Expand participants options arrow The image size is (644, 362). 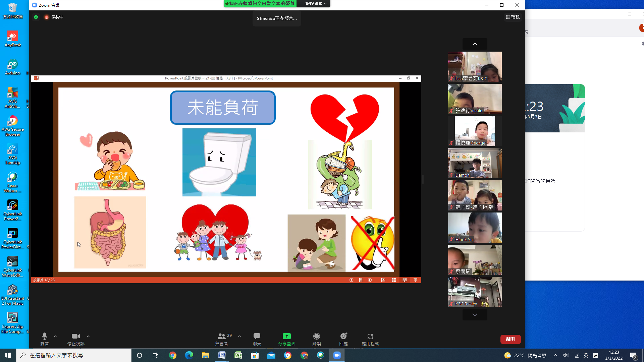pyautogui.click(x=239, y=336)
